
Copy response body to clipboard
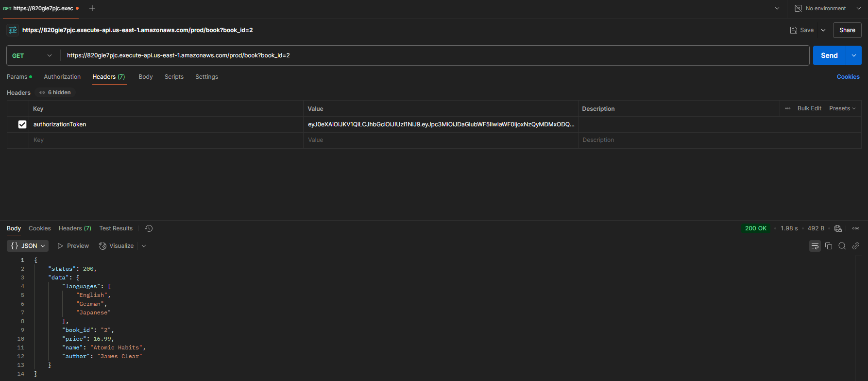pos(829,246)
